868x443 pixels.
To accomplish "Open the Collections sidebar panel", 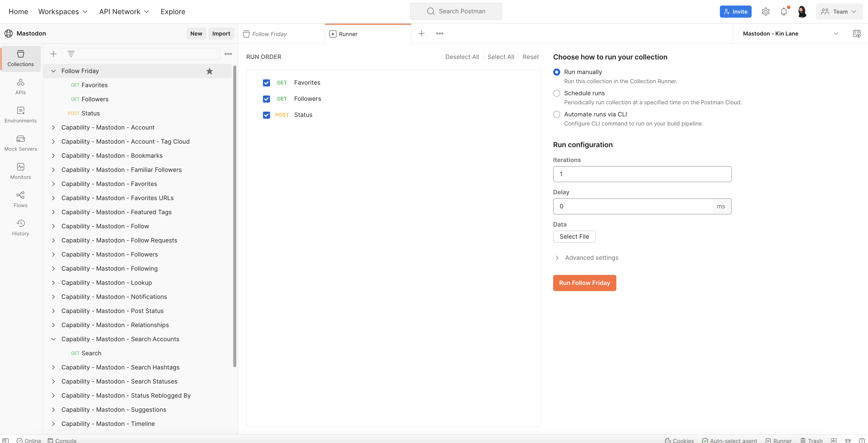I will (x=21, y=58).
